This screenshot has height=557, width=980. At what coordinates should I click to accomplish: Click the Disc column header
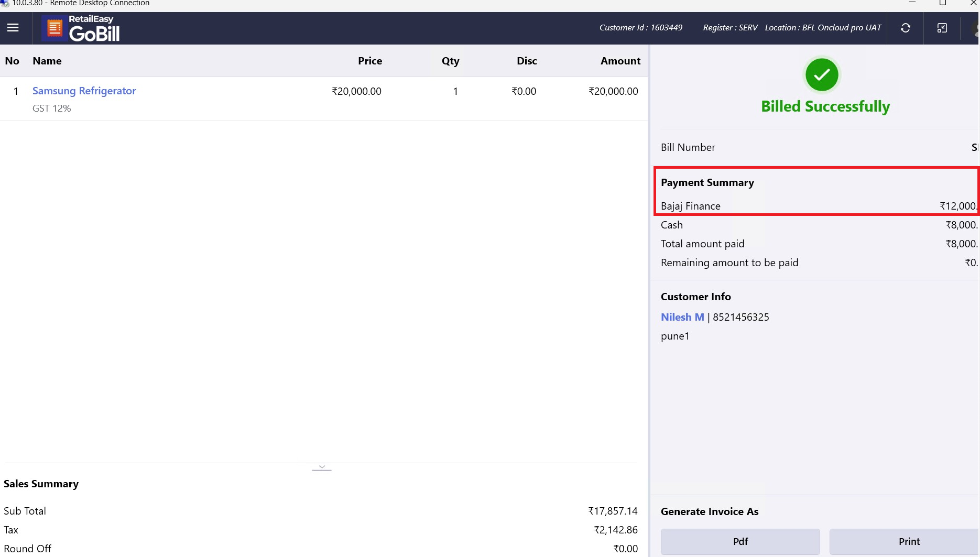point(527,61)
